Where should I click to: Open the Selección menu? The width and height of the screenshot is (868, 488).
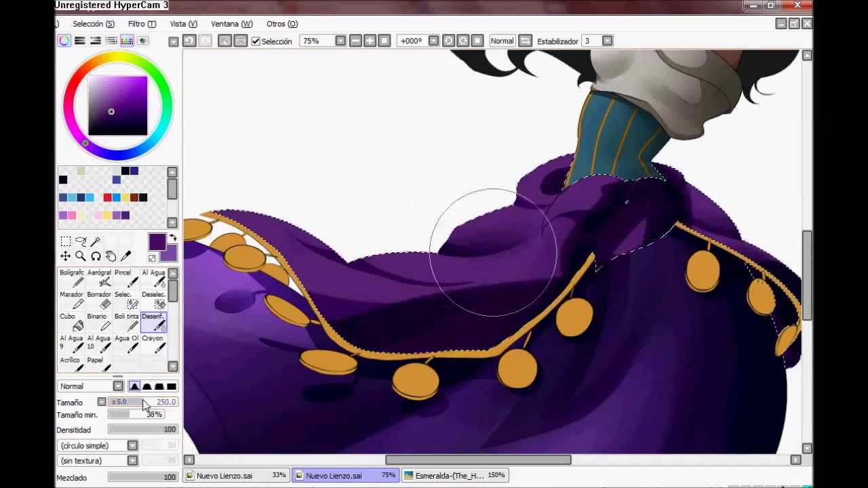coord(94,24)
